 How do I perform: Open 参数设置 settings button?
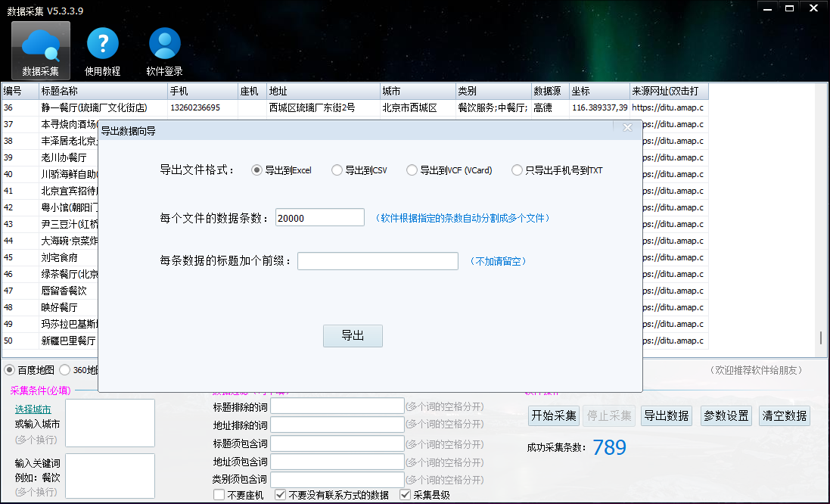[x=726, y=415]
